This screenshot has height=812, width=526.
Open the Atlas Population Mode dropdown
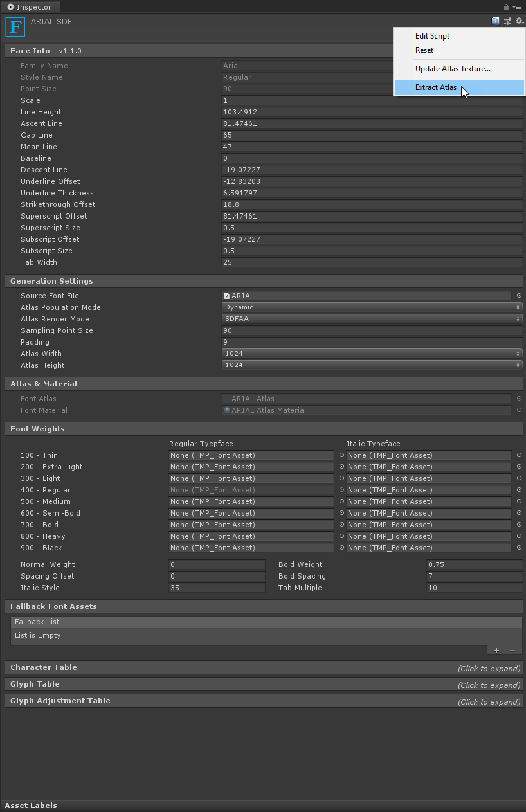point(372,307)
